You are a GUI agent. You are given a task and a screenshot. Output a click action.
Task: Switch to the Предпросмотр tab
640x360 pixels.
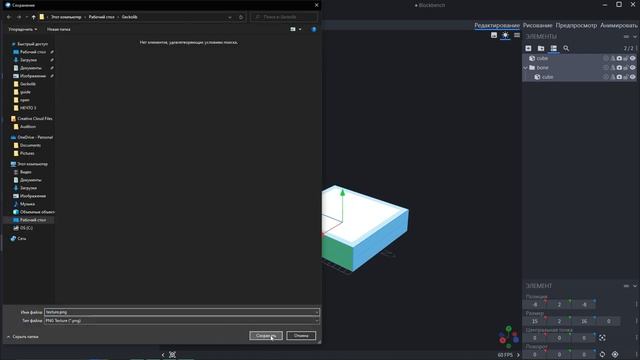[x=576, y=25]
